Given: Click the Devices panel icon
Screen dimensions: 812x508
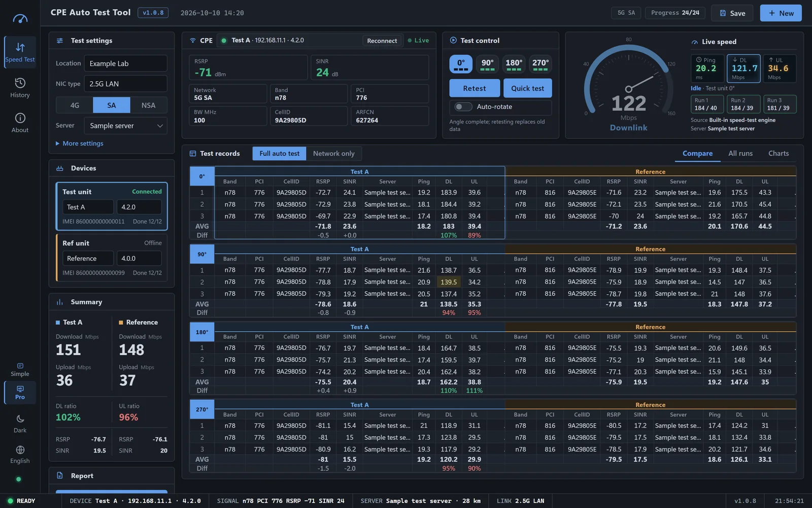Looking at the screenshot, I should (60, 168).
